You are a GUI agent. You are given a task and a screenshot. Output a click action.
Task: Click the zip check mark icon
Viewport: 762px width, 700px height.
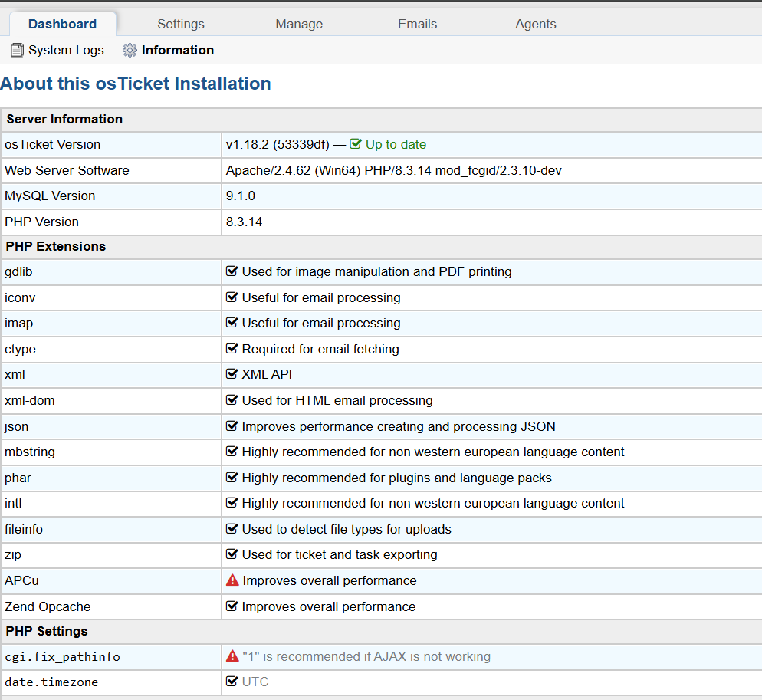232,554
